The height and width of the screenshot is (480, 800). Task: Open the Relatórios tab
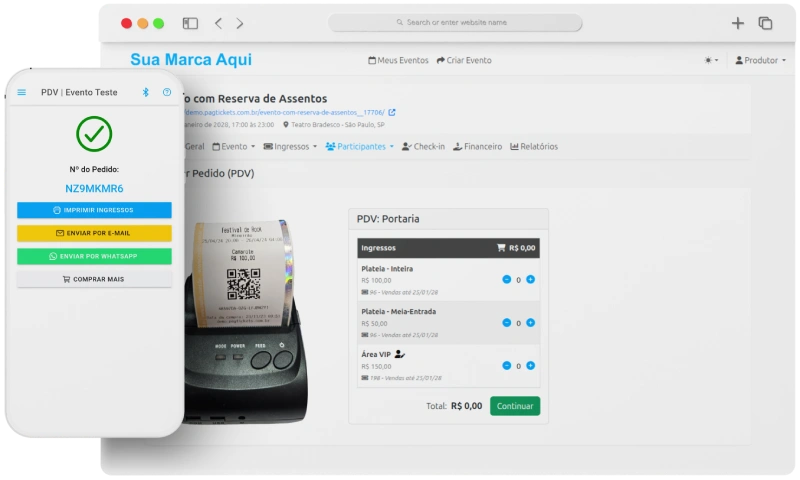[x=534, y=146]
